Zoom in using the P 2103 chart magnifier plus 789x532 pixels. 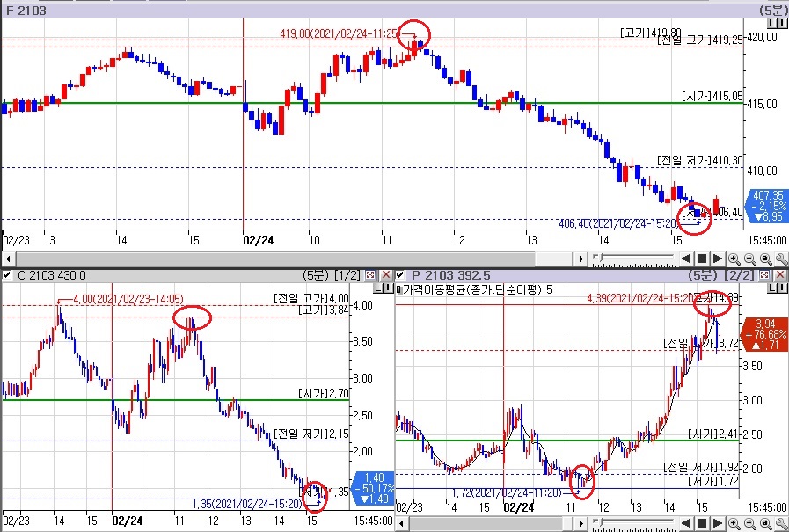(x=734, y=523)
